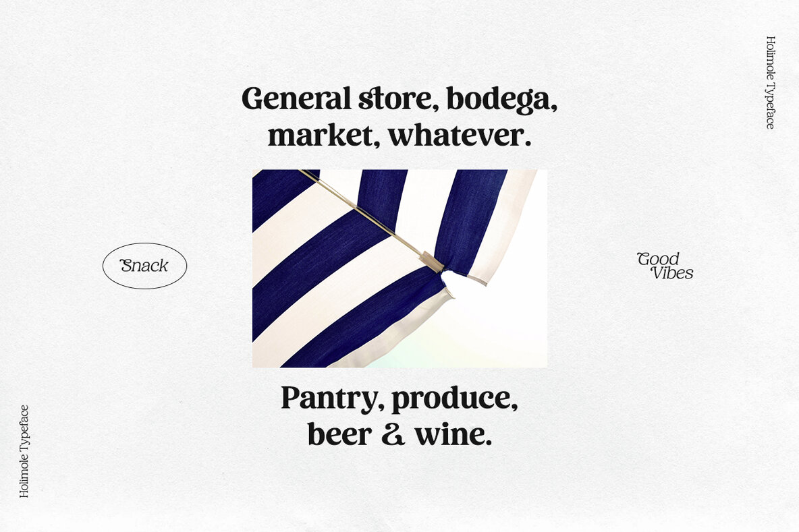Select the striped umbrella photo
799x532 pixels.
(399, 268)
